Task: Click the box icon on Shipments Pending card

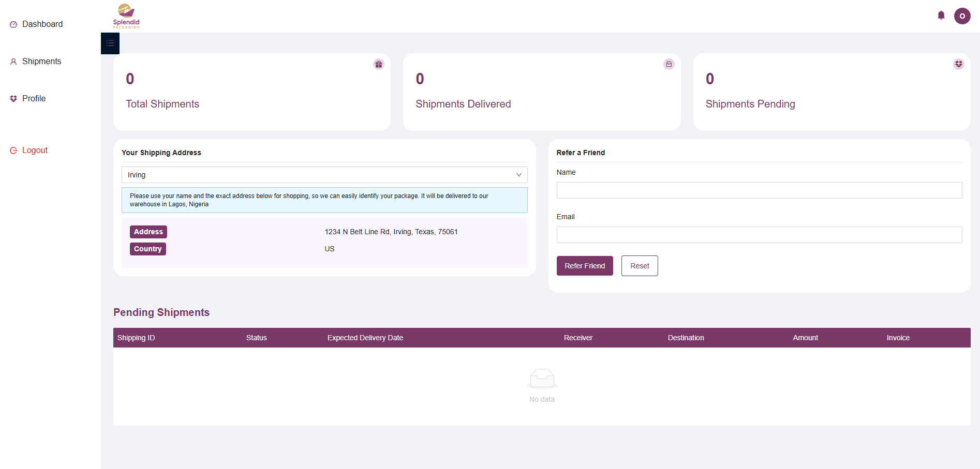Action: [959, 64]
